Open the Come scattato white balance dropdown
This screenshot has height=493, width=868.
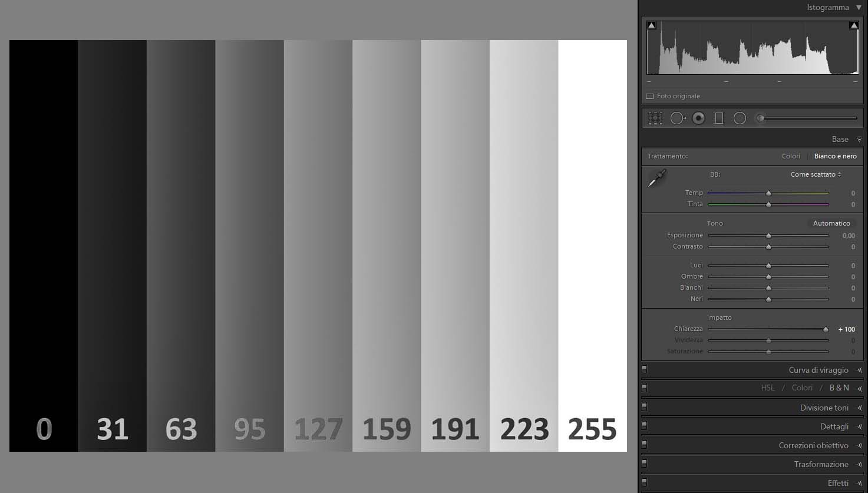816,174
